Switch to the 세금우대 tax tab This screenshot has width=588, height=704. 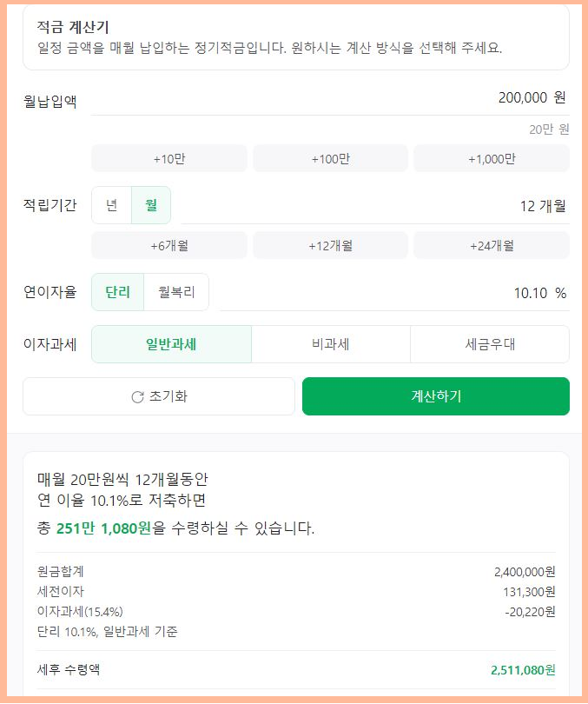(x=489, y=343)
